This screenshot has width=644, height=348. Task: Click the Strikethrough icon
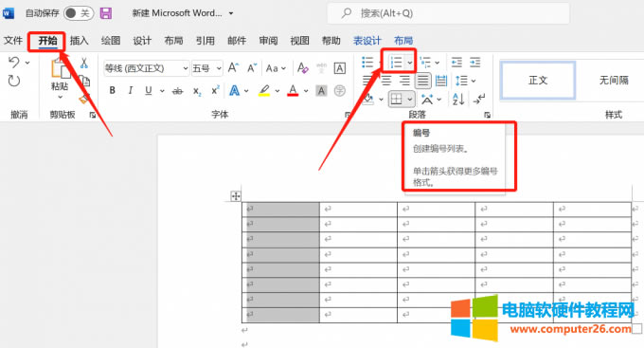177,91
